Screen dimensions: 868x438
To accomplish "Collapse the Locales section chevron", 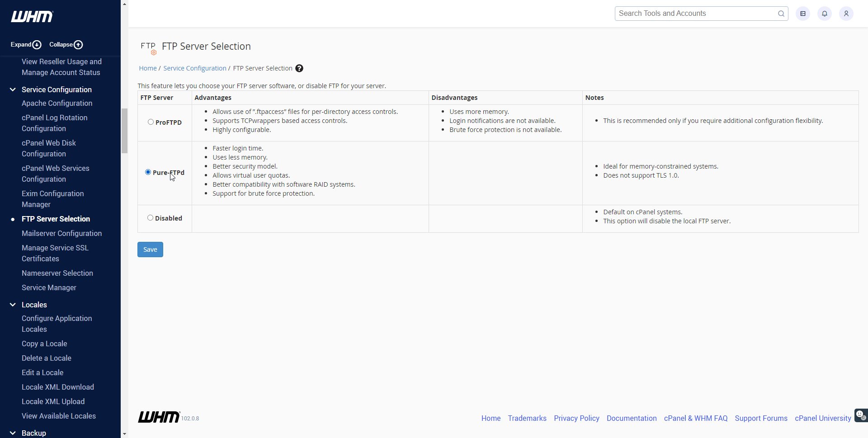I will (x=13, y=305).
